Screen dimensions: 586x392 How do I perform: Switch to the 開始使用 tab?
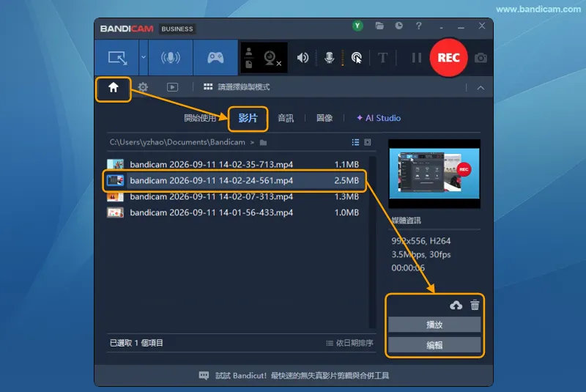tap(200, 118)
